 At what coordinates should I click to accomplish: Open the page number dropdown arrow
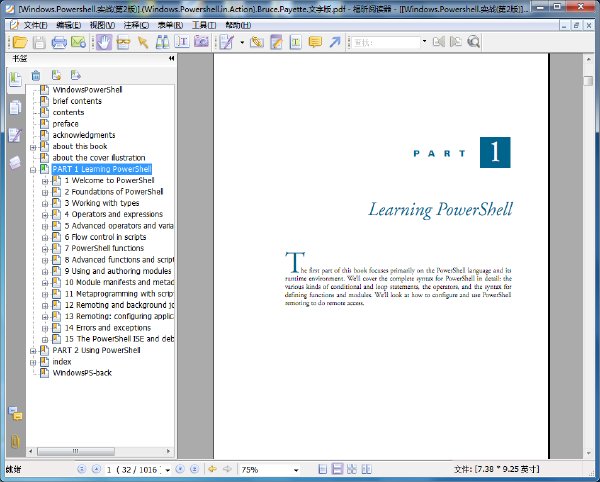(168, 470)
